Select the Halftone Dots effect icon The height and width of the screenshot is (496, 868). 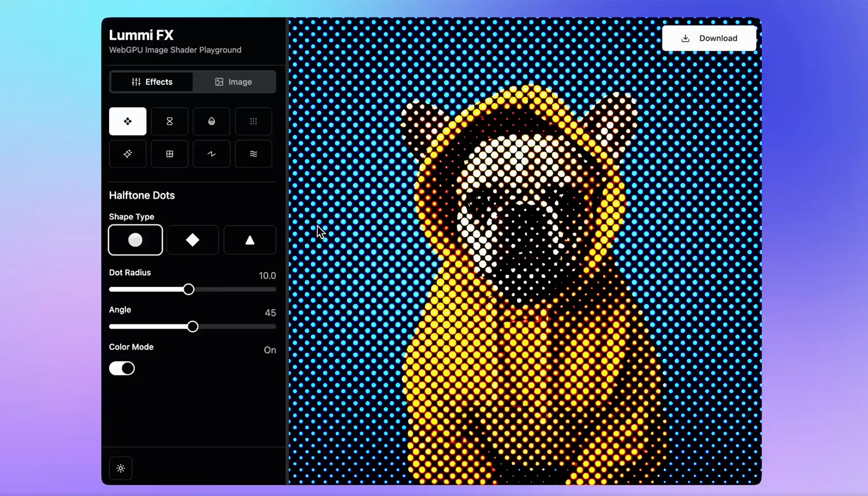[x=127, y=121]
